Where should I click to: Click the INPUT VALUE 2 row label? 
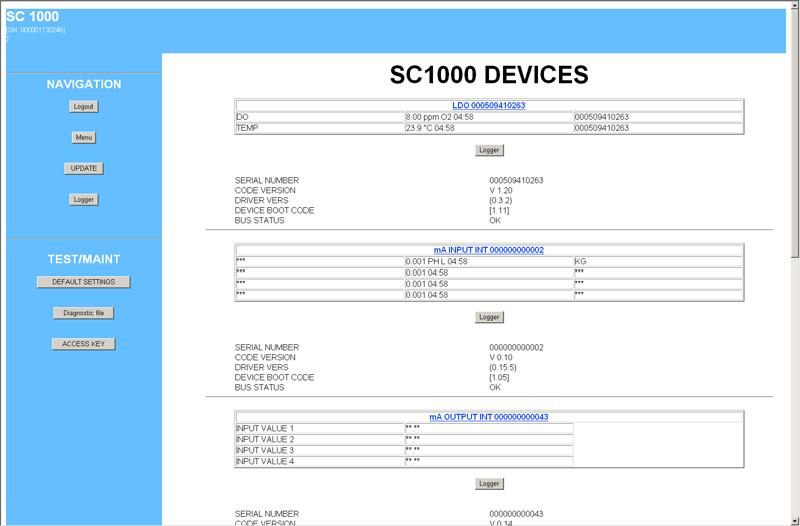(x=265, y=439)
